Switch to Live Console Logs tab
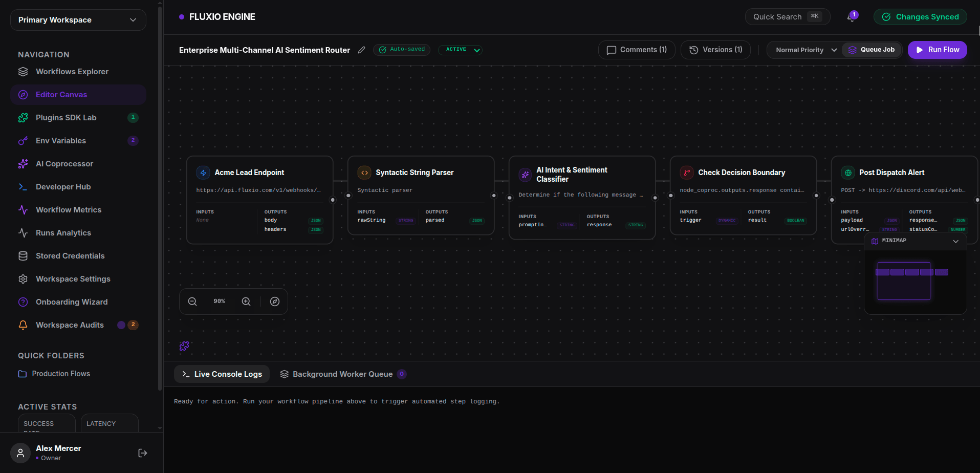The height and width of the screenshot is (473, 980). (222, 374)
